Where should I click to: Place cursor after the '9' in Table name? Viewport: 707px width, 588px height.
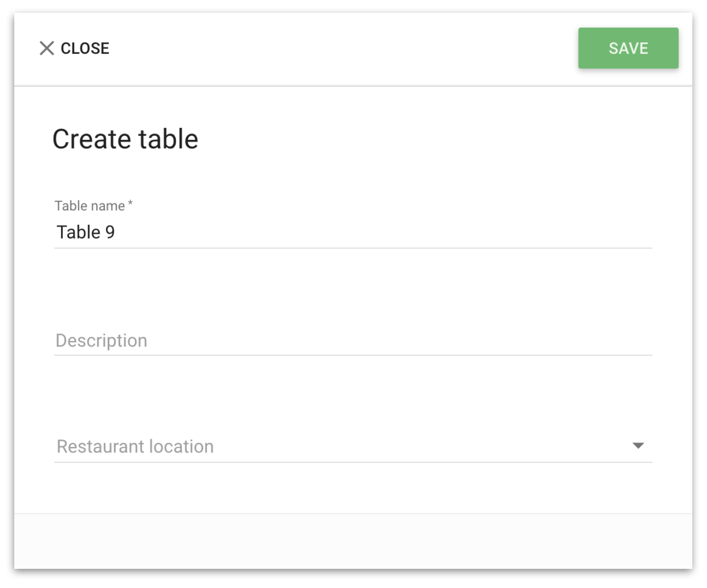pos(115,232)
